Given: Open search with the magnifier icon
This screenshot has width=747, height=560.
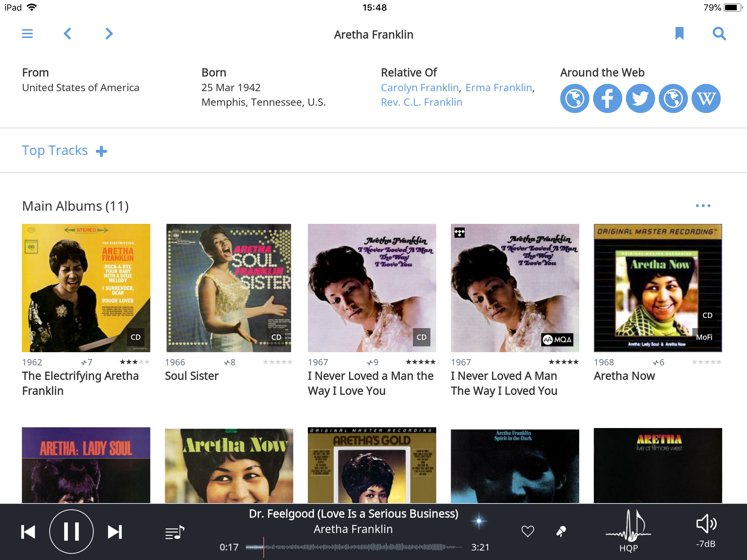Looking at the screenshot, I should [x=719, y=34].
